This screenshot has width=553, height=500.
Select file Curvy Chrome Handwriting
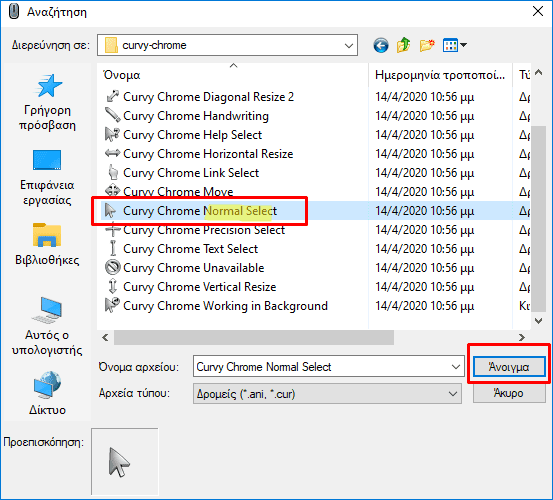[x=196, y=116]
